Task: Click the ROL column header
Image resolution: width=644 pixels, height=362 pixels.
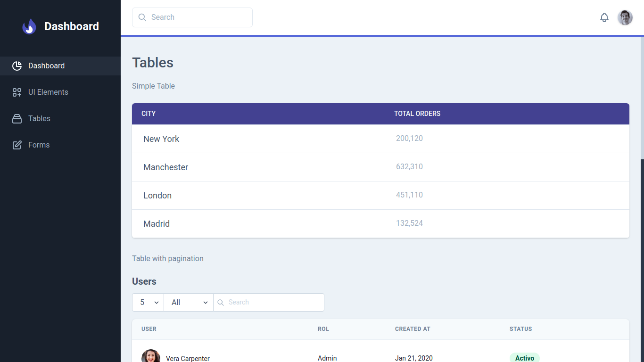Action: tap(323, 329)
